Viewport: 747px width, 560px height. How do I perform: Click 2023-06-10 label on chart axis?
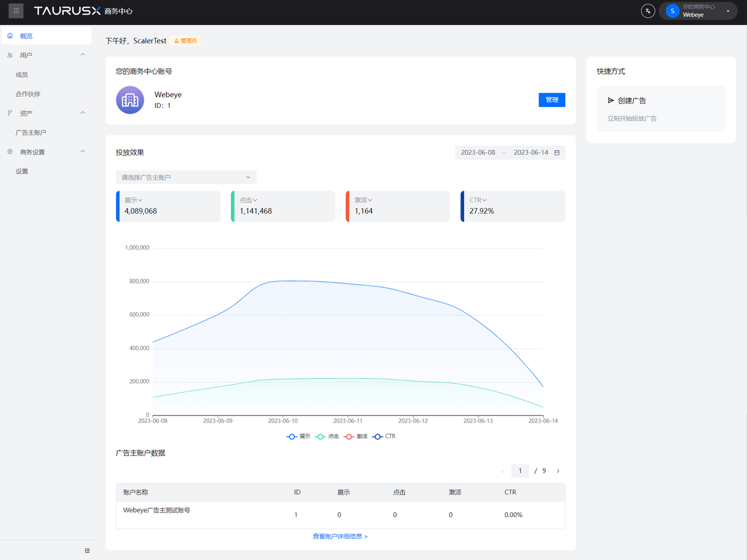pos(283,421)
